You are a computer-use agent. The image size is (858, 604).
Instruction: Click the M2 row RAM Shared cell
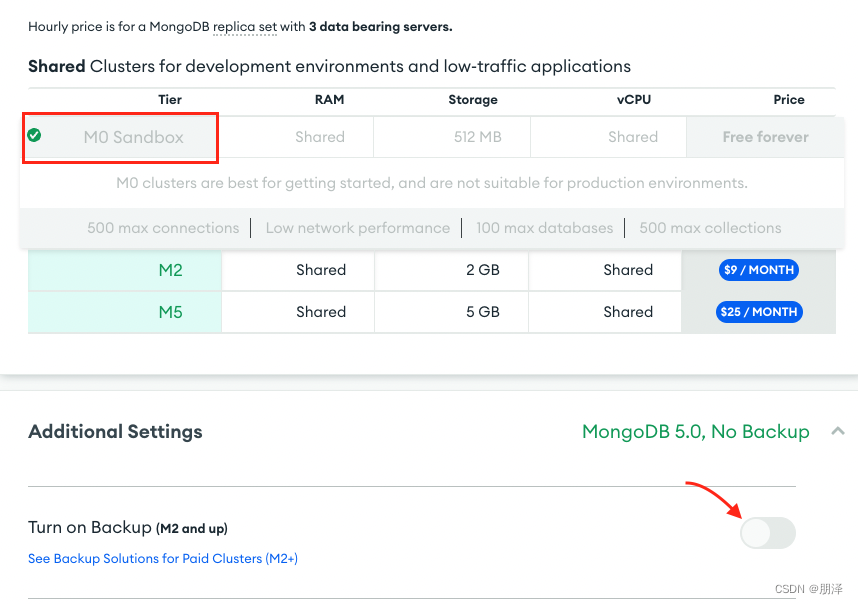coord(298,270)
